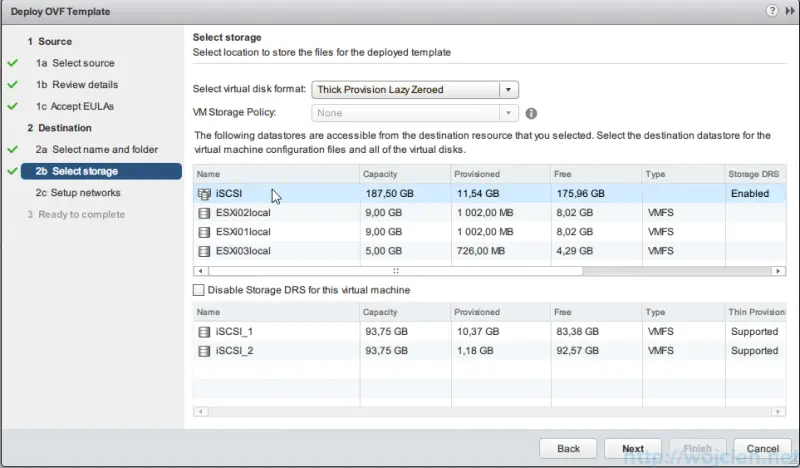The image size is (800, 468).
Task: Click the 1,18 GB provisioned cell
Action: pyautogui.click(x=474, y=351)
